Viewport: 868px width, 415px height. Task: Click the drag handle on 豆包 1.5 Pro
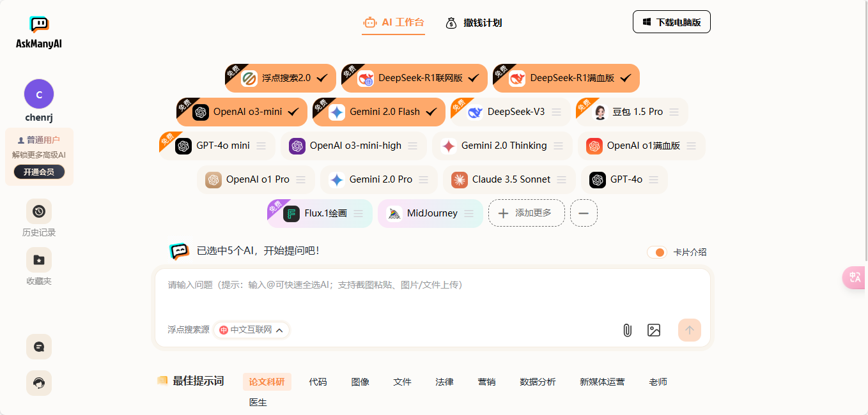coord(674,112)
